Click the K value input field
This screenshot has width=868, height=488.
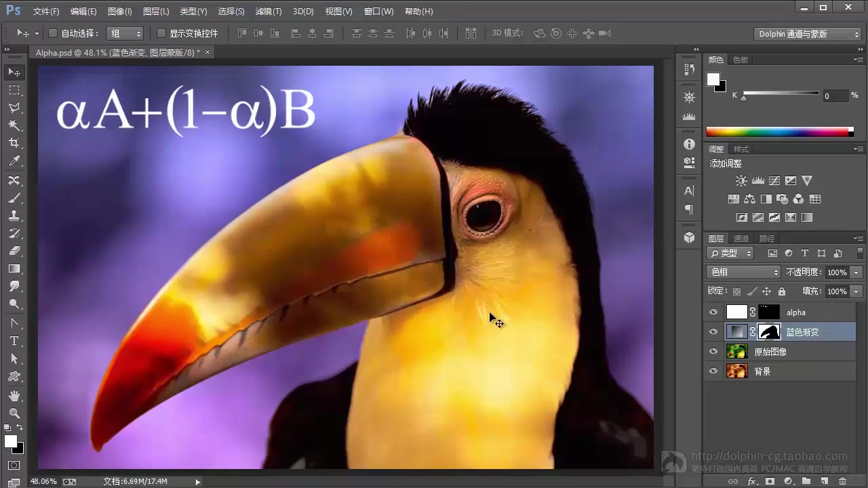click(x=835, y=96)
